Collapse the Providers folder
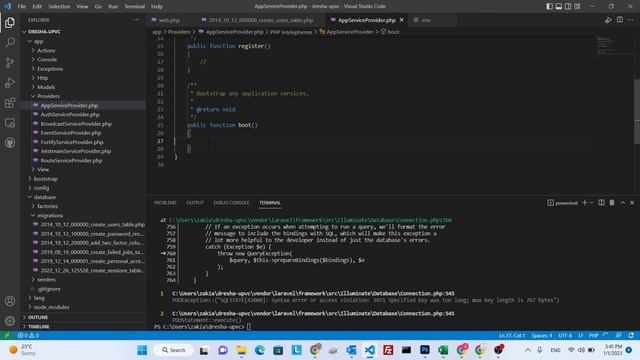This screenshot has width=640, height=360. point(47,96)
